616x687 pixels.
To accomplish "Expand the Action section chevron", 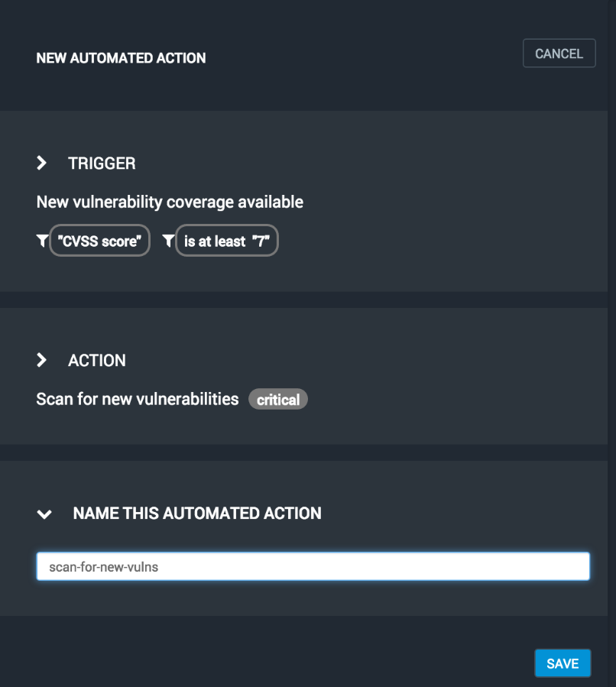I will pos(42,360).
